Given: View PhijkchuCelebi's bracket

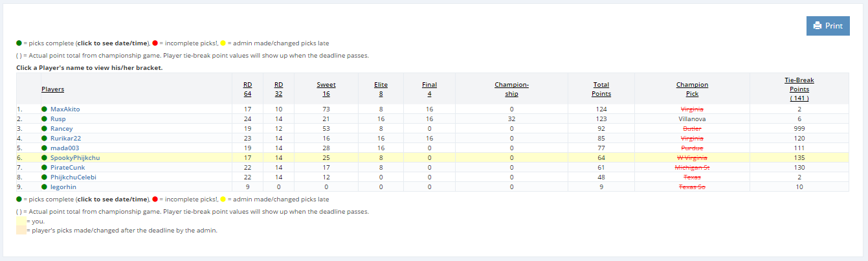Looking at the screenshot, I should tap(74, 177).
